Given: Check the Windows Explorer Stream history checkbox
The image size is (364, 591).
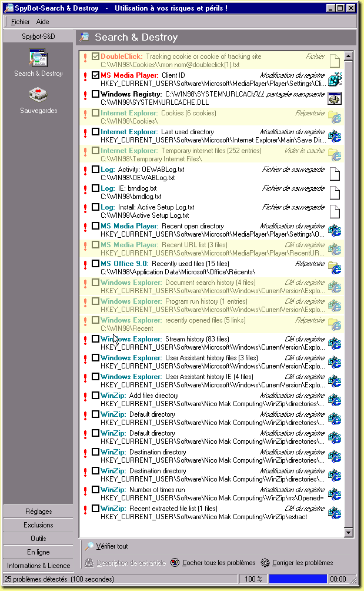Looking at the screenshot, I should [x=95, y=339].
